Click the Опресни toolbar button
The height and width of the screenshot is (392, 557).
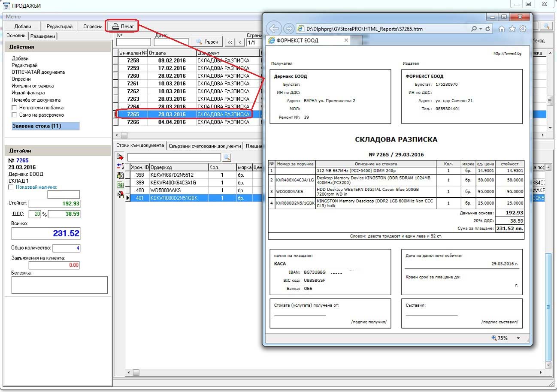93,26
